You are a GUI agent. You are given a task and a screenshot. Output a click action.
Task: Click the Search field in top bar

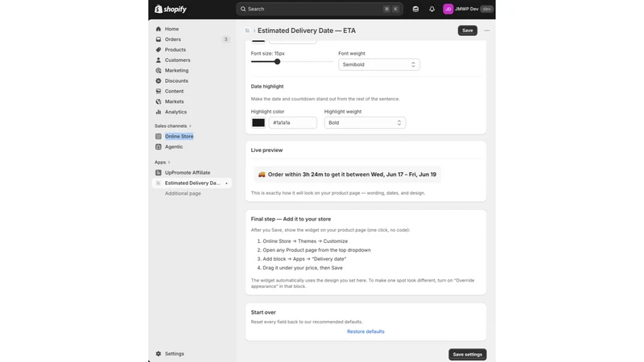[319, 9]
